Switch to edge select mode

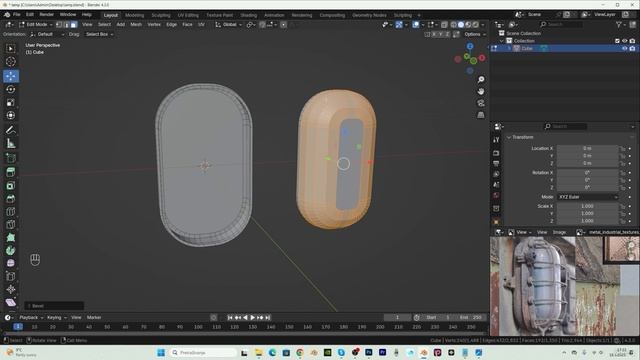tap(66, 24)
